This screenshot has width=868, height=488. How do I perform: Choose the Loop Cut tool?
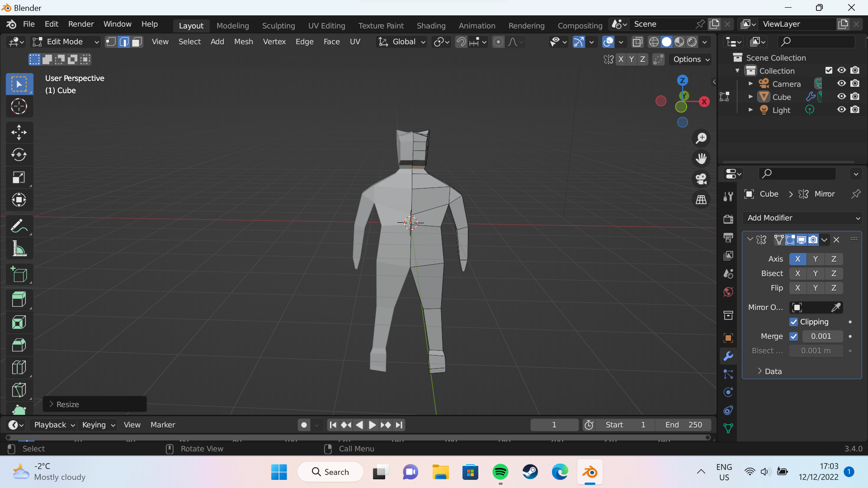[x=19, y=367]
